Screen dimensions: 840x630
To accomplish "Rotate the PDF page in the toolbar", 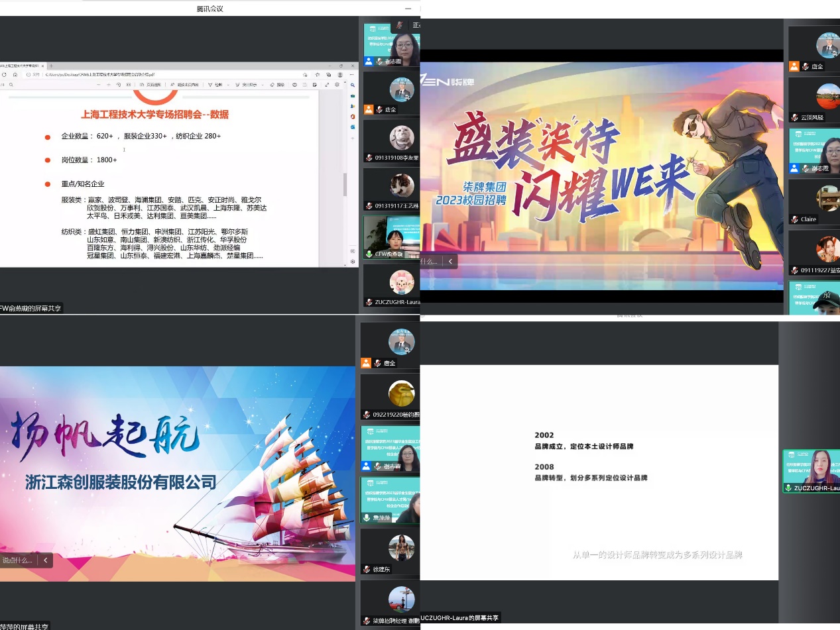I will click(119, 85).
